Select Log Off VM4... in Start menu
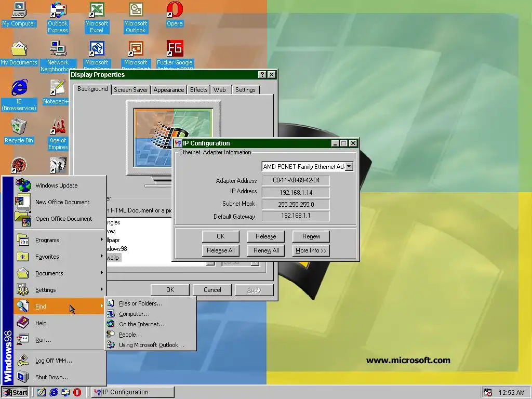This screenshot has height=399, width=532. [x=60, y=361]
